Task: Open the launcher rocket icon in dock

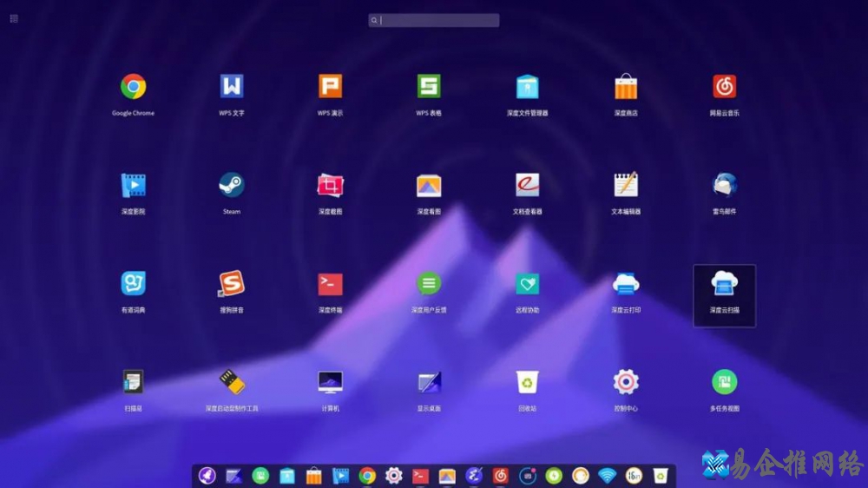Action: pyautogui.click(x=207, y=476)
